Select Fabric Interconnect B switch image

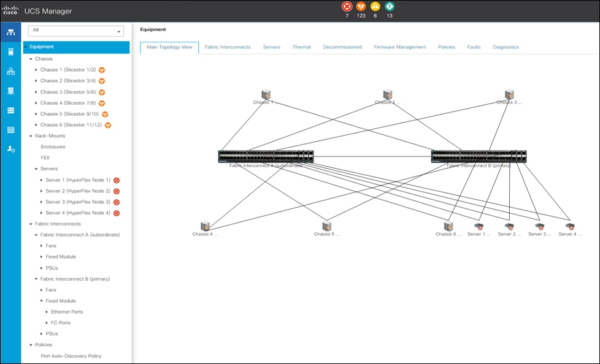(479, 156)
